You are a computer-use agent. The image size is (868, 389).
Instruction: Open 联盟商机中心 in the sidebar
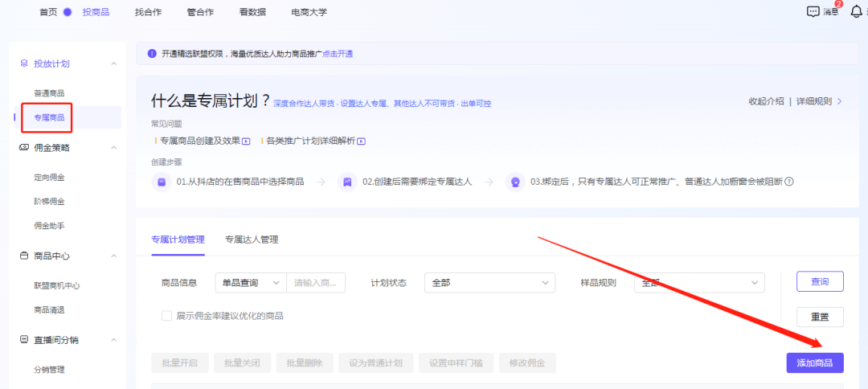coord(57,286)
